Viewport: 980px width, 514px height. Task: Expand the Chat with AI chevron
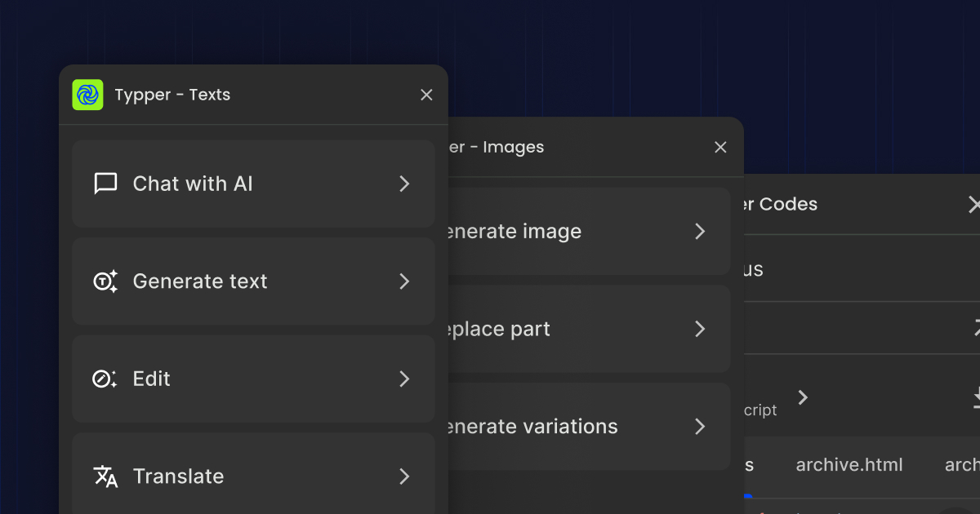pos(404,184)
